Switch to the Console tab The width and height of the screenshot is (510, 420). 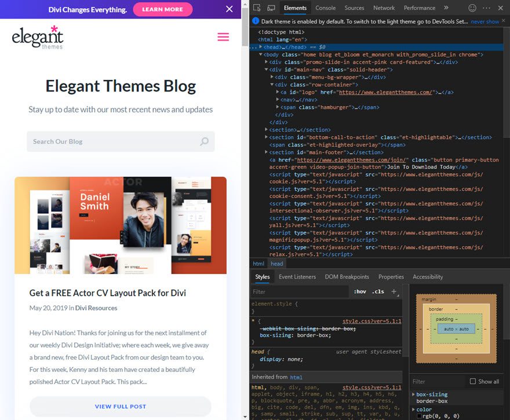pyautogui.click(x=325, y=8)
